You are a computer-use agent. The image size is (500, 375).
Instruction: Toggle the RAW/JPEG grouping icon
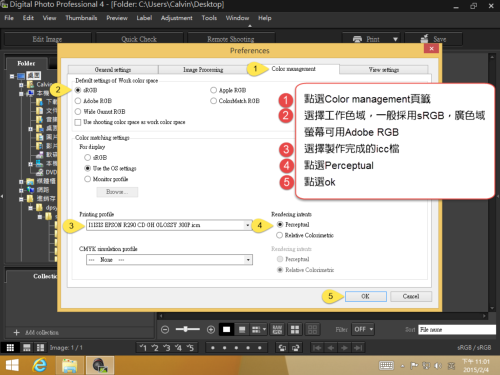277,330
